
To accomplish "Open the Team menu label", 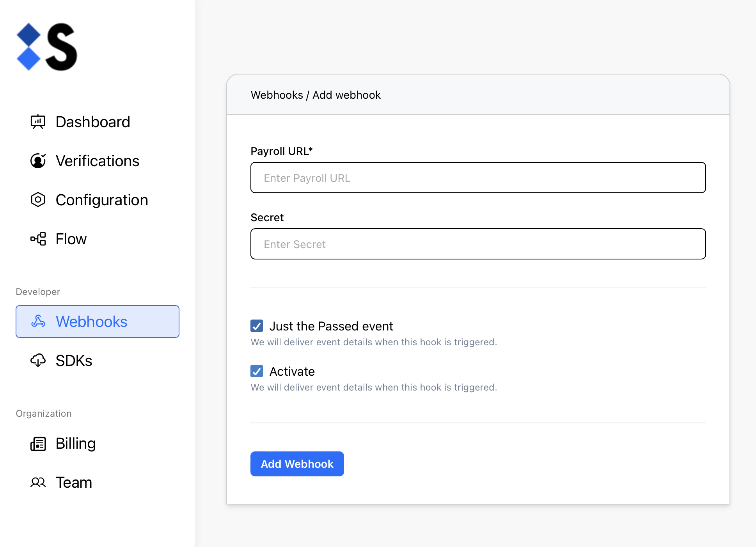I will 74,483.
